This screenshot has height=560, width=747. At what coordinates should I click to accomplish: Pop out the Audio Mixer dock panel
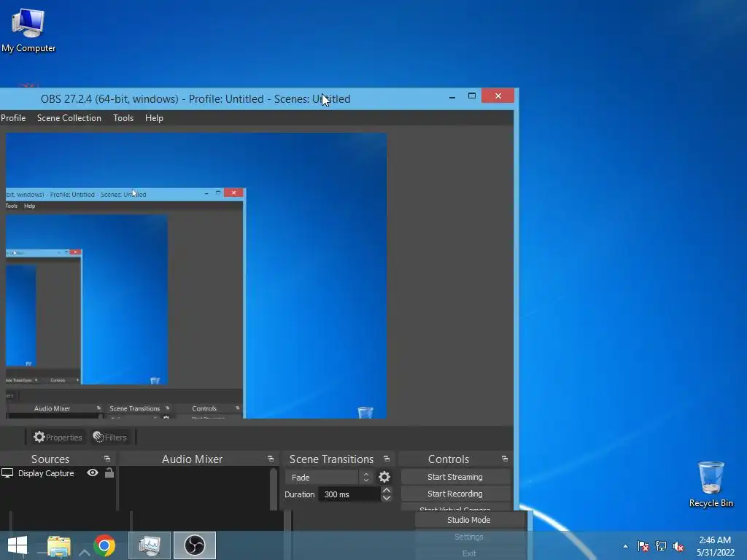(x=271, y=459)
